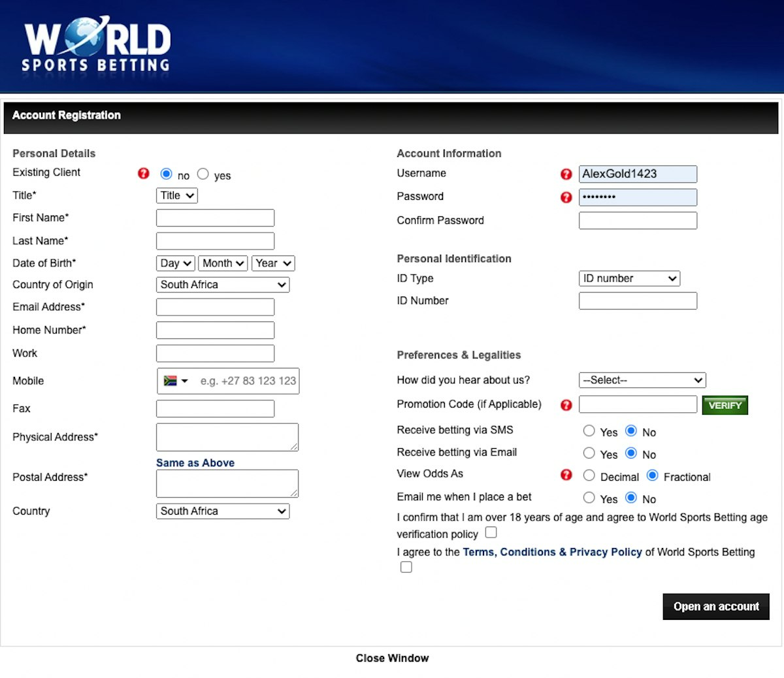This screenshot has height=678, width=784.
Task: Click into the Confirm Password field
Action: [638, 221]
